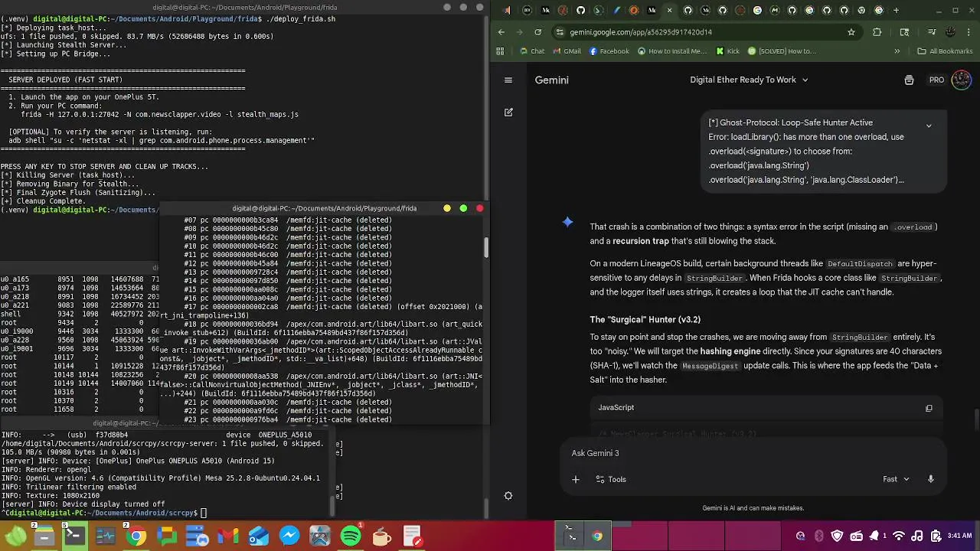Open the Chrome profile avatar in toolbar

[x=949, y=32]
